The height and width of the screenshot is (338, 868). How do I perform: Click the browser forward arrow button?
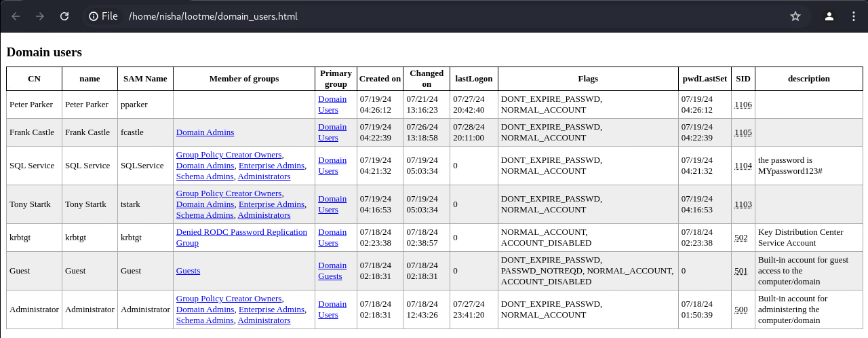pyautogui.click(x=40, y=16)
